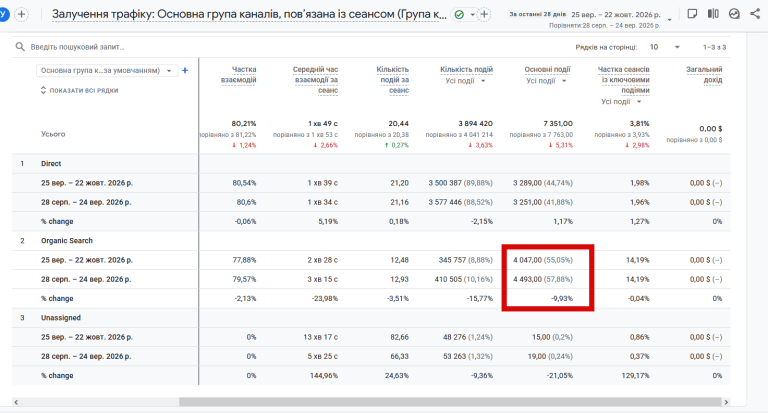Click Organic Search engagement time 2 хв 28 с
The height and width of the screenshot is (413, 768).
click(323, 260)
